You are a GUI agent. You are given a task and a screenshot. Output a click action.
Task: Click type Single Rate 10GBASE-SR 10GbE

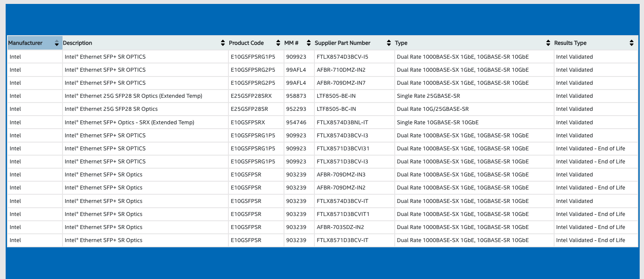coord(438,122)
